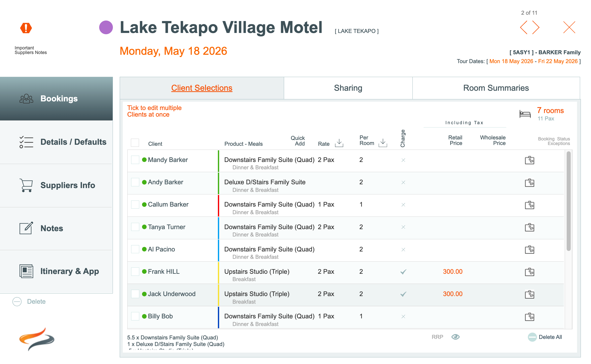Click the bed rooms icon
Image resolution: width=591 pixels, height=364 pixels.
click(x=525, y=114)
